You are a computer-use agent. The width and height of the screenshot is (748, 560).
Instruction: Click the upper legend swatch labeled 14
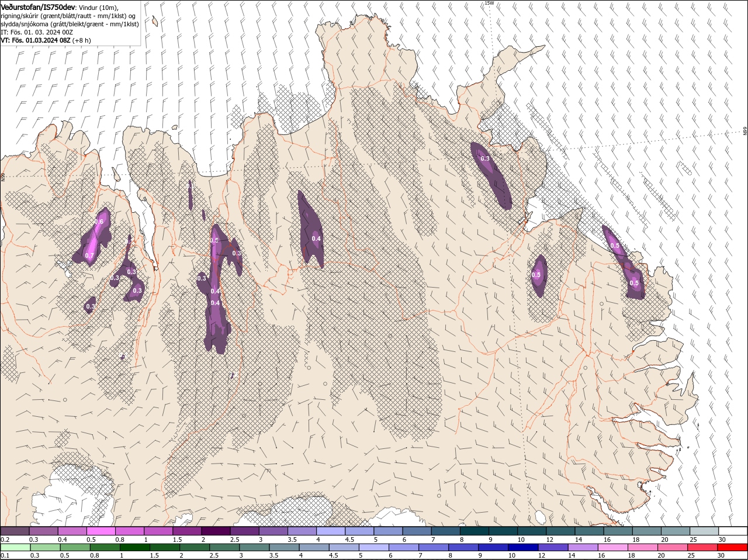(590, 531)
